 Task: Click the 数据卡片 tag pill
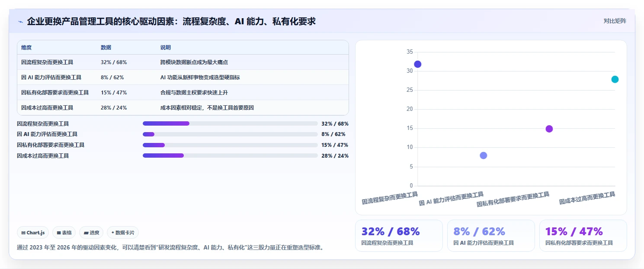pos(123,233)
